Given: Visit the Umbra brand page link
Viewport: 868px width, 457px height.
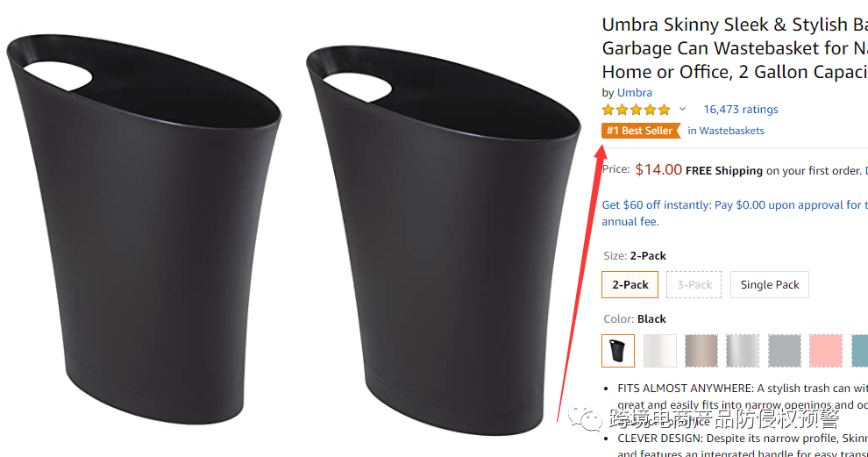Looking at the screenshot, I should coord(634,92).
